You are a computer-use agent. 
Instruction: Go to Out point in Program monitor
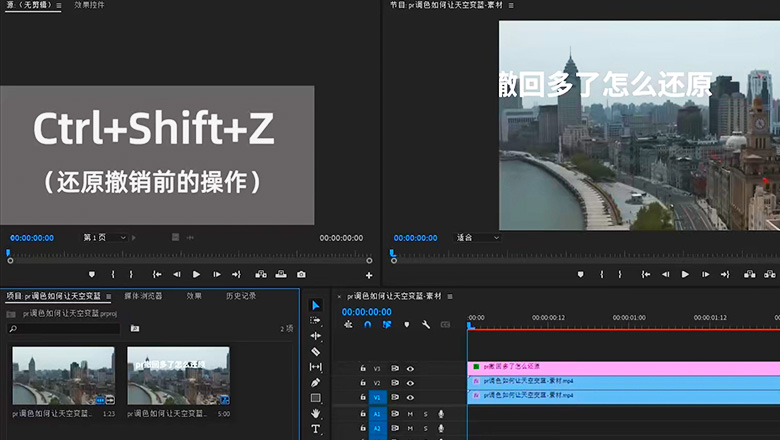pyautogui.click(x=725, y=274)
